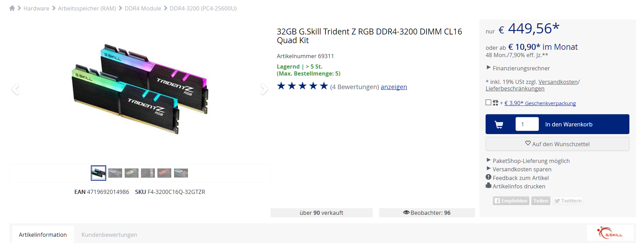The image size is (644, 250).
Task: Select the second product thumbnail image
Action: point(115,173)
